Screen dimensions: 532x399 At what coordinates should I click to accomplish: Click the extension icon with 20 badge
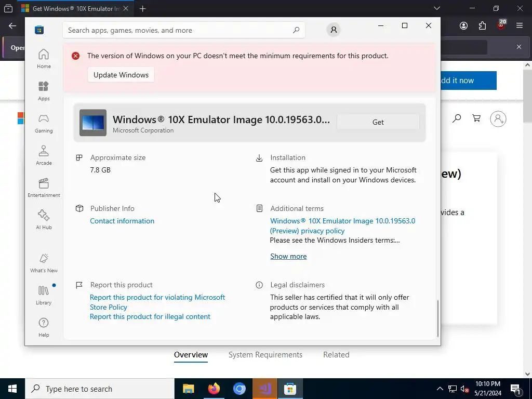coord(501,25)
